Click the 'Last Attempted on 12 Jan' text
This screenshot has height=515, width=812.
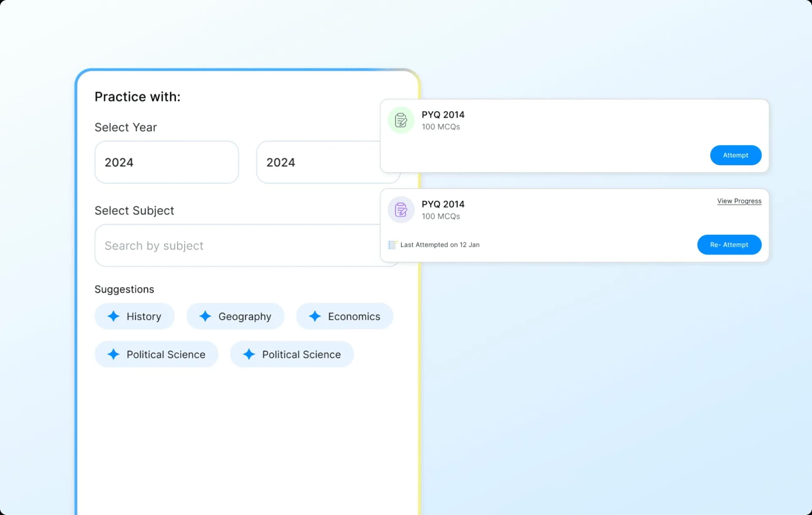tap(440, 245)
